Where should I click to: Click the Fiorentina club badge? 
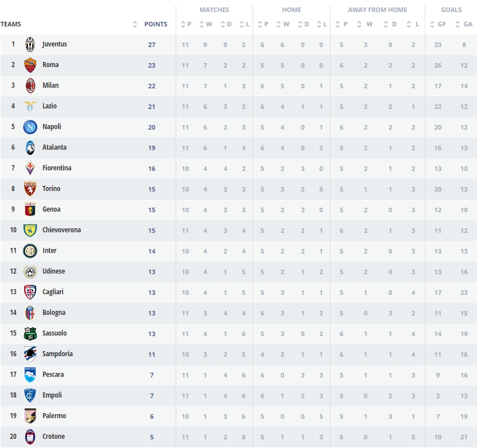point(30,169)
